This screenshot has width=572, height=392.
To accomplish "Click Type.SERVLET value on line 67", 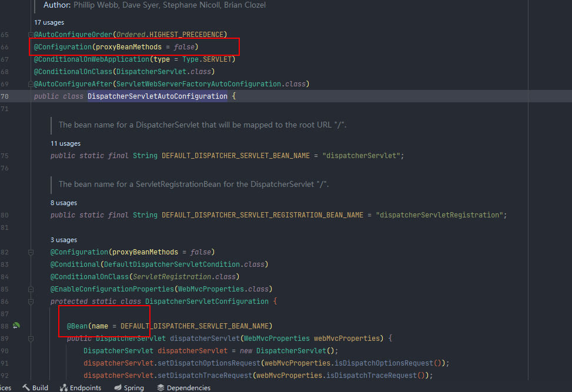I will pyautogui.click(x=207, y=59).
